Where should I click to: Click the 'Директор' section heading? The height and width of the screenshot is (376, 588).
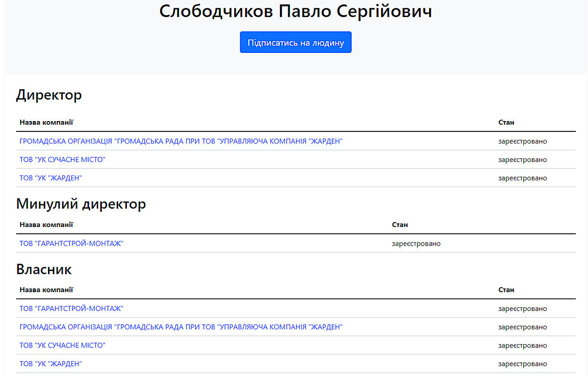49,95
